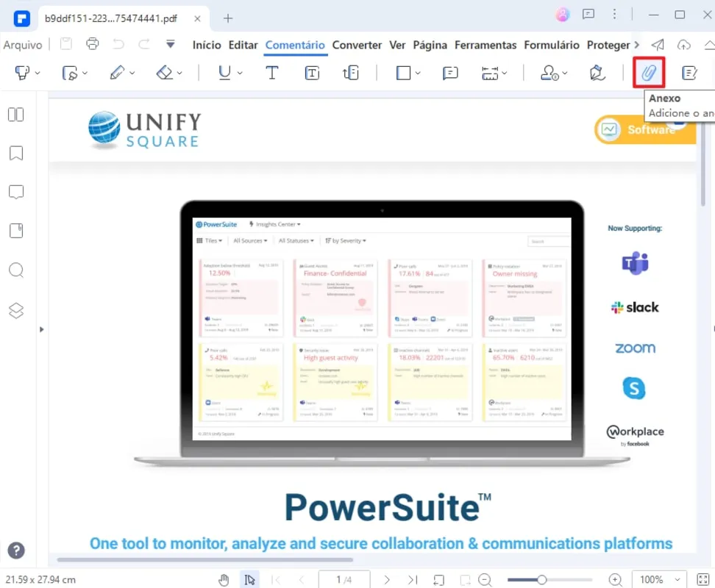Go to the next page
715x588 pixels.
tap(387, 580)
